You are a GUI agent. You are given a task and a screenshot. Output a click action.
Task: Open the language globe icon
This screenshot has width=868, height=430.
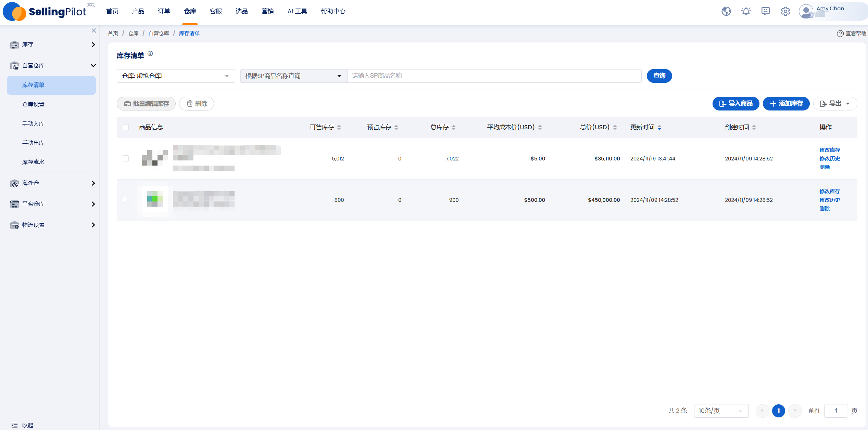pos(726,11)
